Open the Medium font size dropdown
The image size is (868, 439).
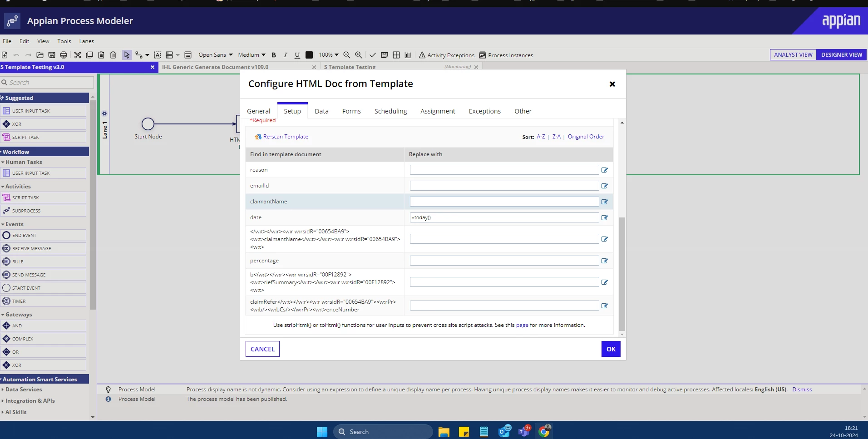[x=252, y=55]
